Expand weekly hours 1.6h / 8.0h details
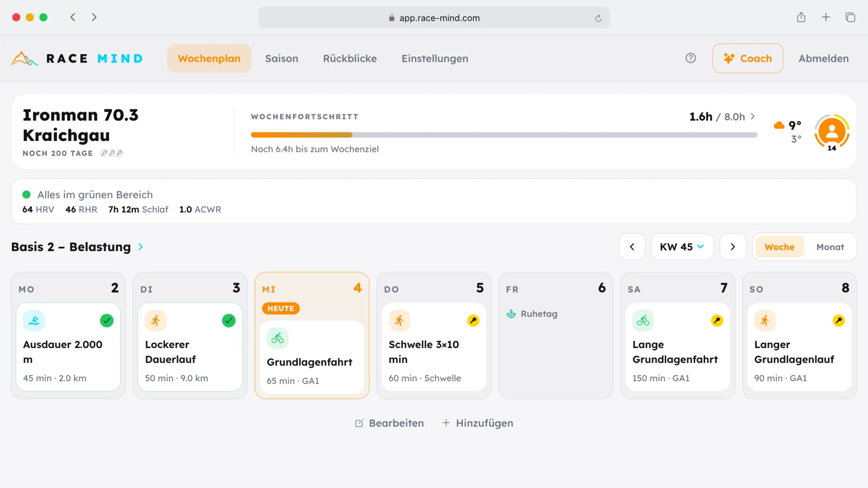This screenshot has width=868, height=488. click(x=722, y=117)
